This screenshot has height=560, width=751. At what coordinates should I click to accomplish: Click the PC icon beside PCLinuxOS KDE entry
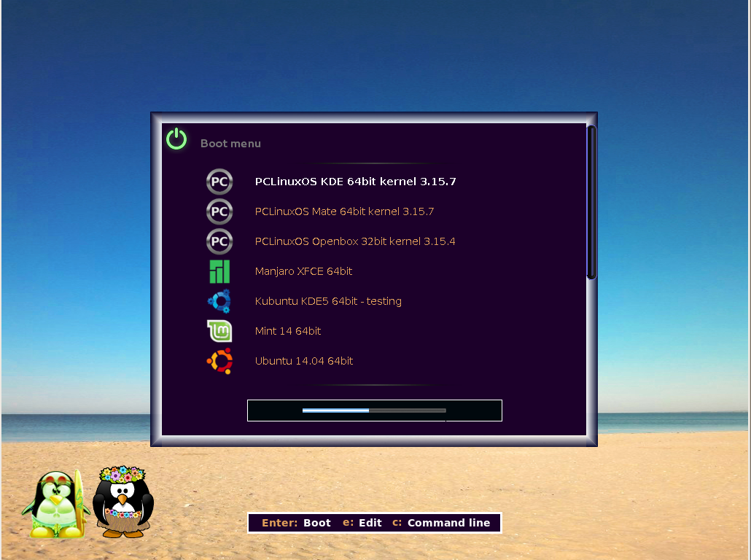coord(219,182)
